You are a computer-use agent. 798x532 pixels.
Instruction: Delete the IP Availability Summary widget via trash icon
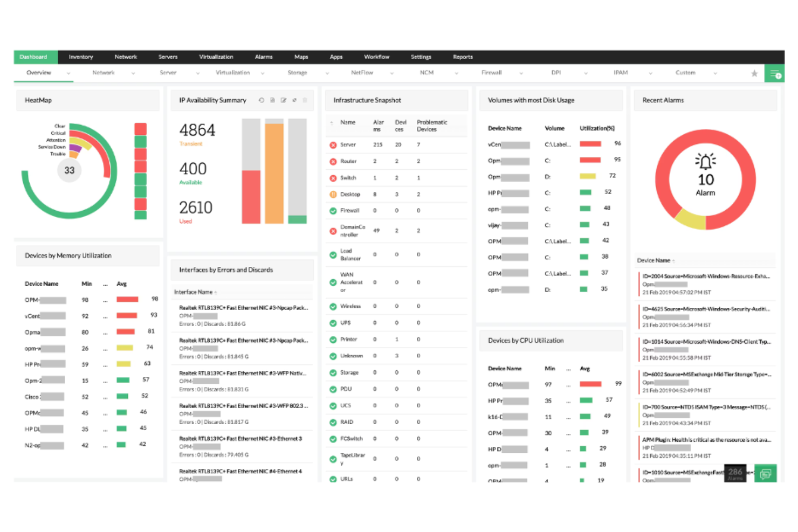[x=305, y=100]
